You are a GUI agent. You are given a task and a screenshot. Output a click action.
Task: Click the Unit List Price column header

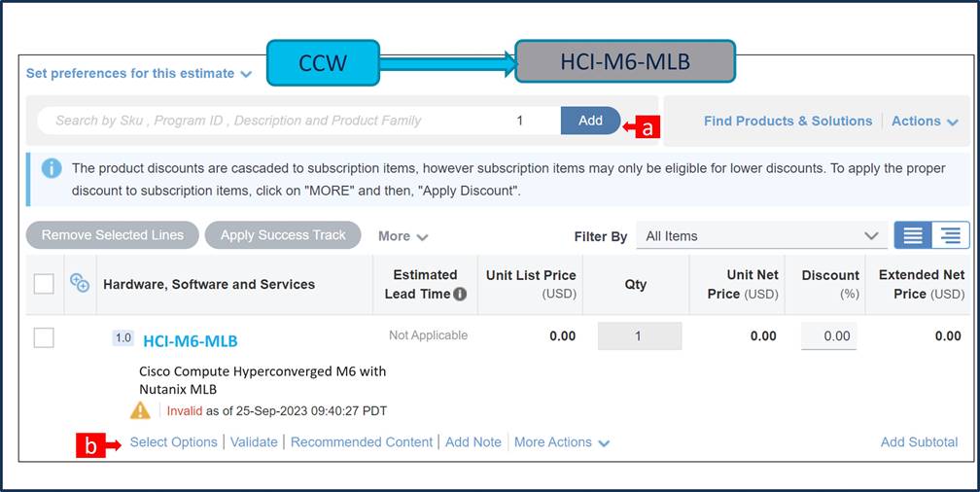pos(531,284)
